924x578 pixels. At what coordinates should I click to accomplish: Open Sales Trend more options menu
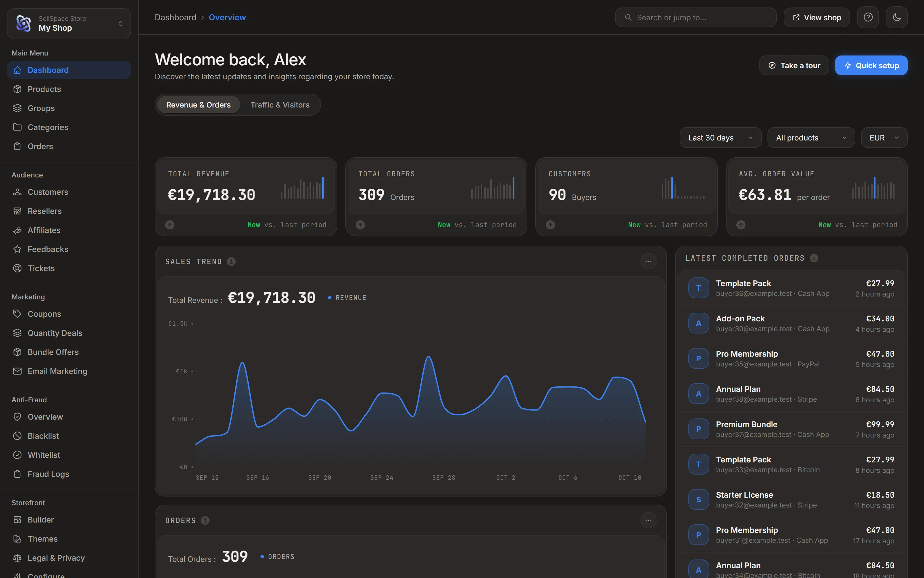[x=648, y=262]
